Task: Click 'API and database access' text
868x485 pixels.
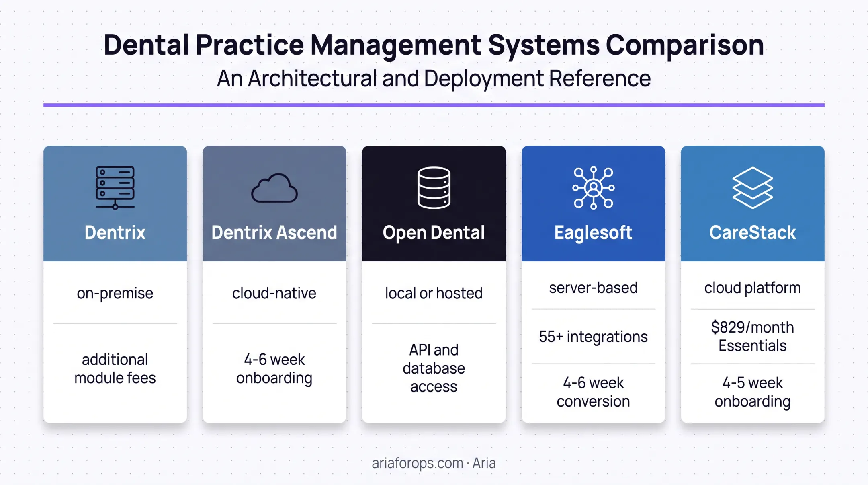Action: [x=434, y=368]
